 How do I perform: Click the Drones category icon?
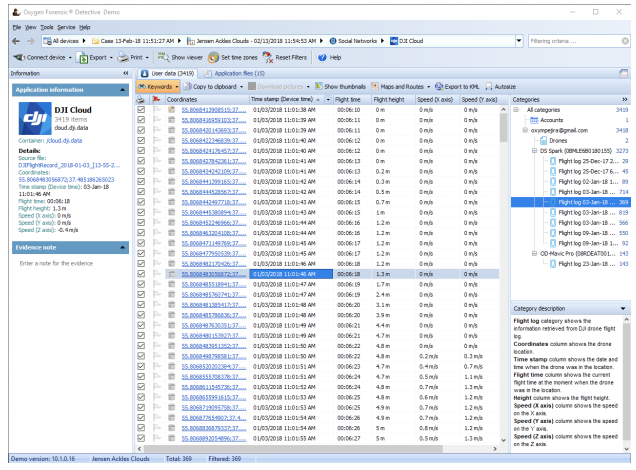point(544,141)
